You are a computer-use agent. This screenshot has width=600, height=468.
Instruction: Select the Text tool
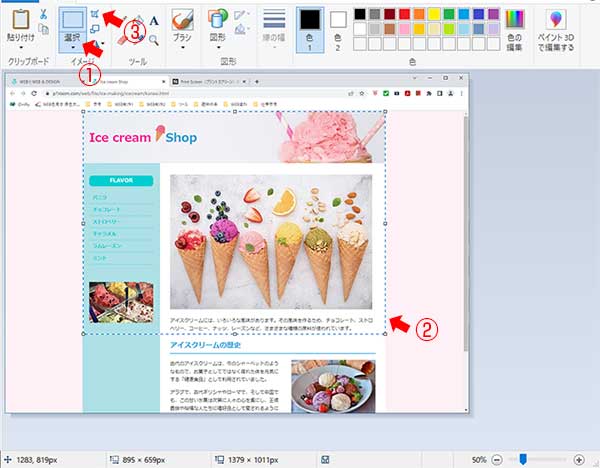tap(155, 18)
